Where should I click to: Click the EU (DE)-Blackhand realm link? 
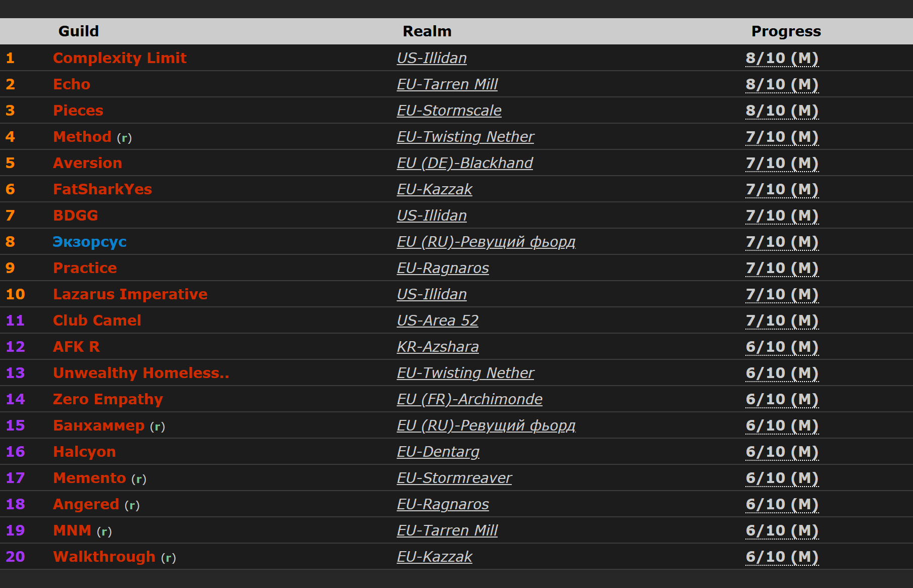465,163
